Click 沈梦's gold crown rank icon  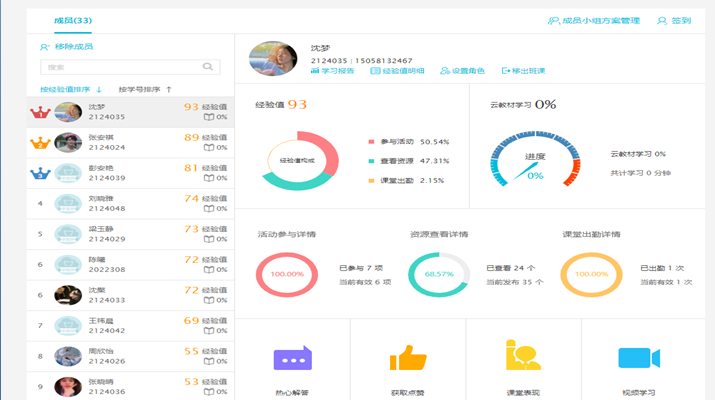[x=40, y=113]
